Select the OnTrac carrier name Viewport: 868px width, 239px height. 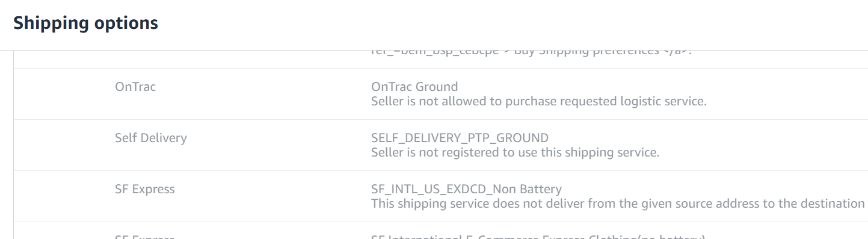(135, 87)
